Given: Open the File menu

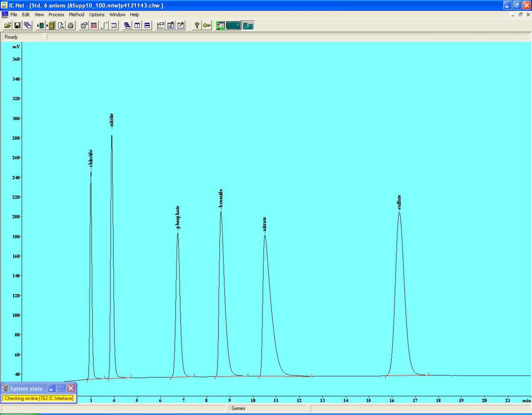Looking at the screenshot, I should (x=14, y=15).
